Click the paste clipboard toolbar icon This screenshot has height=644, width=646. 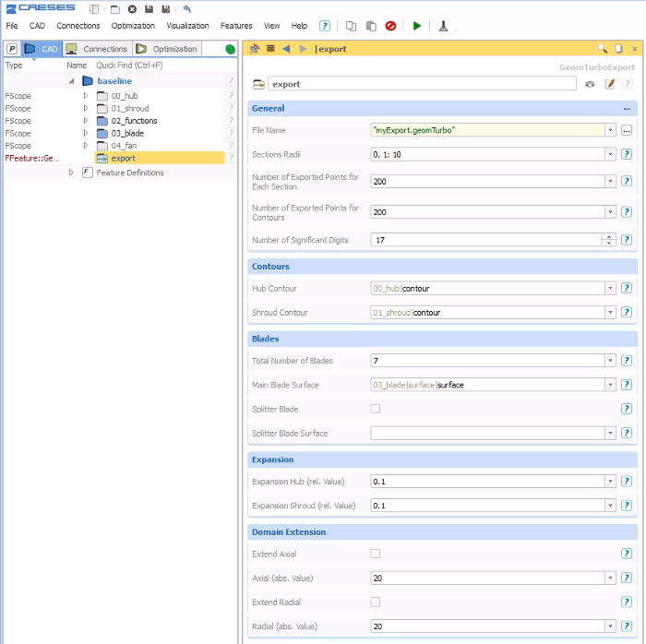(x=371, y=26)
